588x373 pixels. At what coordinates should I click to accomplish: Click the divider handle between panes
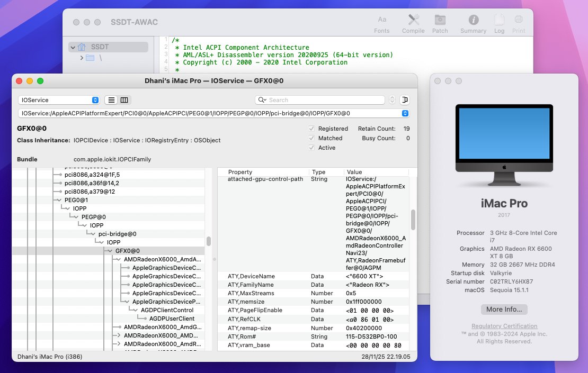(x=215, y=259)
